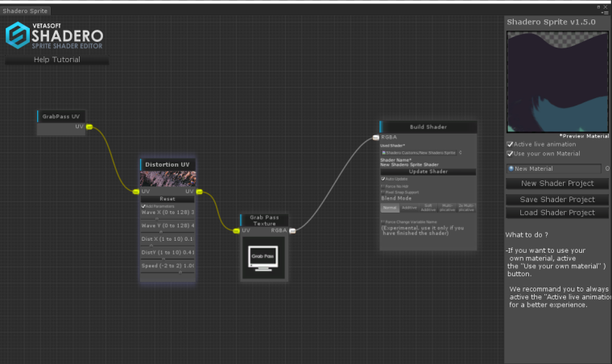This screenshot has height=364, width=612.
Task: Select Soft Additive blend mode
Action: pyautogui.click(x=428, y=208)
